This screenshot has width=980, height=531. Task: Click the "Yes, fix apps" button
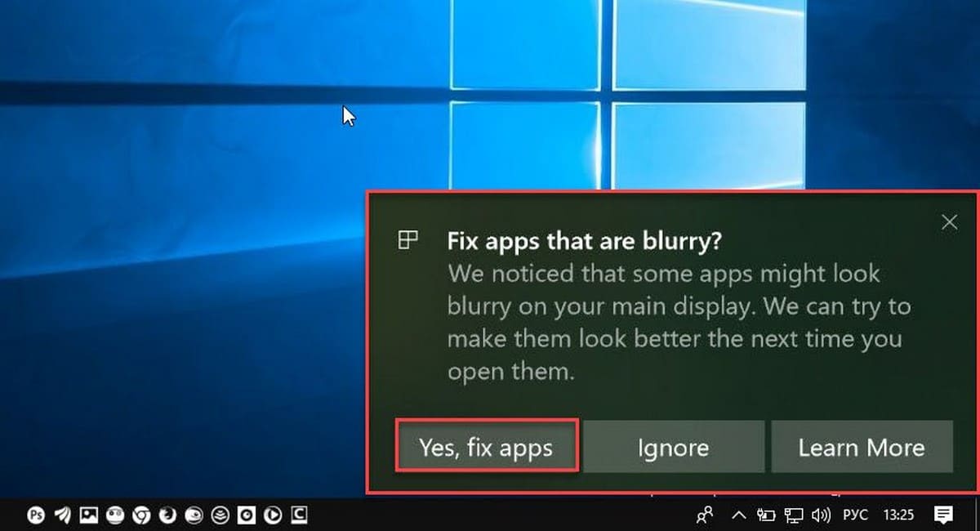[x=487, y=447]
